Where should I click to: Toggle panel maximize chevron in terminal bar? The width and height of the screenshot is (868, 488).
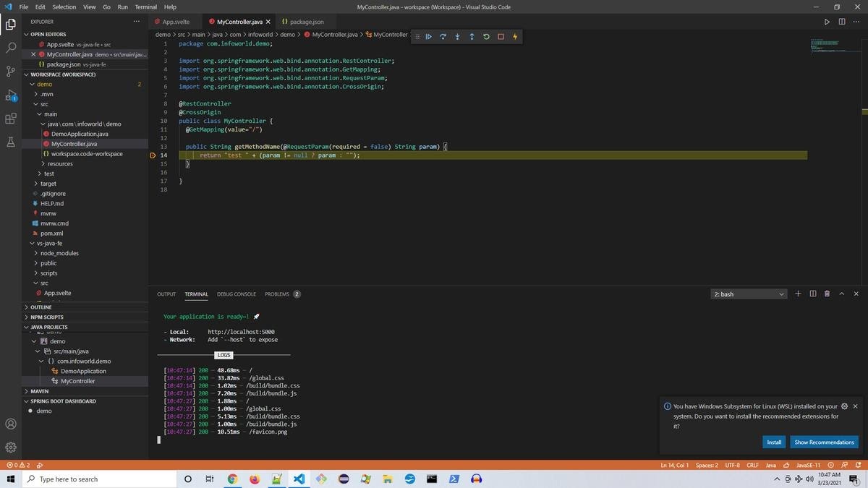coord(841,294)
